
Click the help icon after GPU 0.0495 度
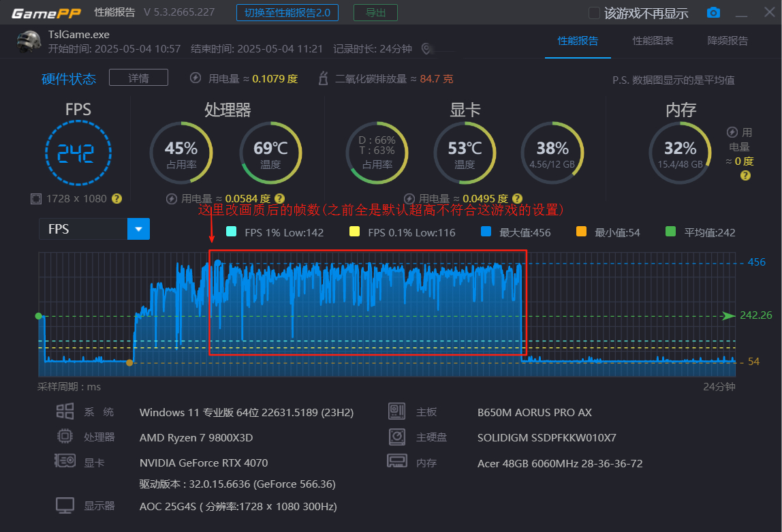coord(517,198)
